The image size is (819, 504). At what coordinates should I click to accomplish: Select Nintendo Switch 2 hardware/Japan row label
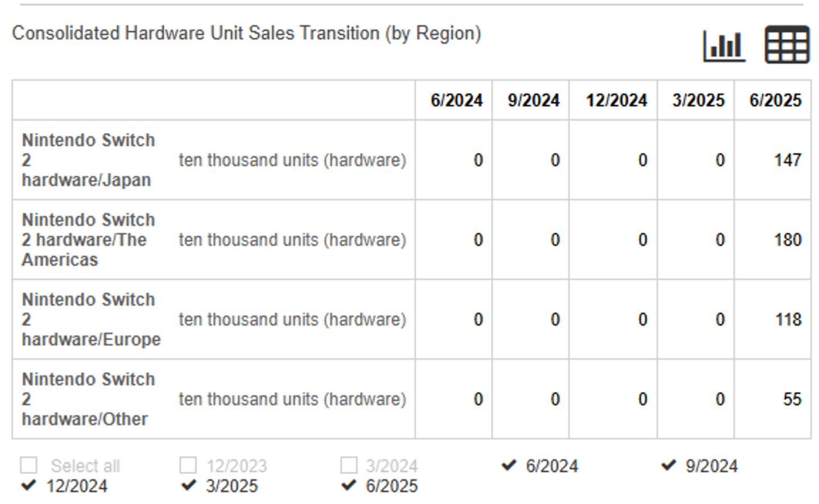click(x=88, y=160)
